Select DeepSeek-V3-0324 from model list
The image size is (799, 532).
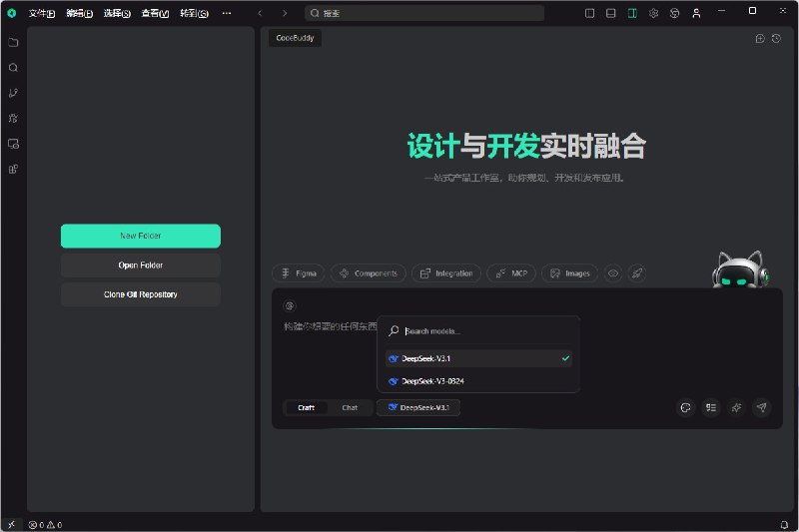[432, 381]
